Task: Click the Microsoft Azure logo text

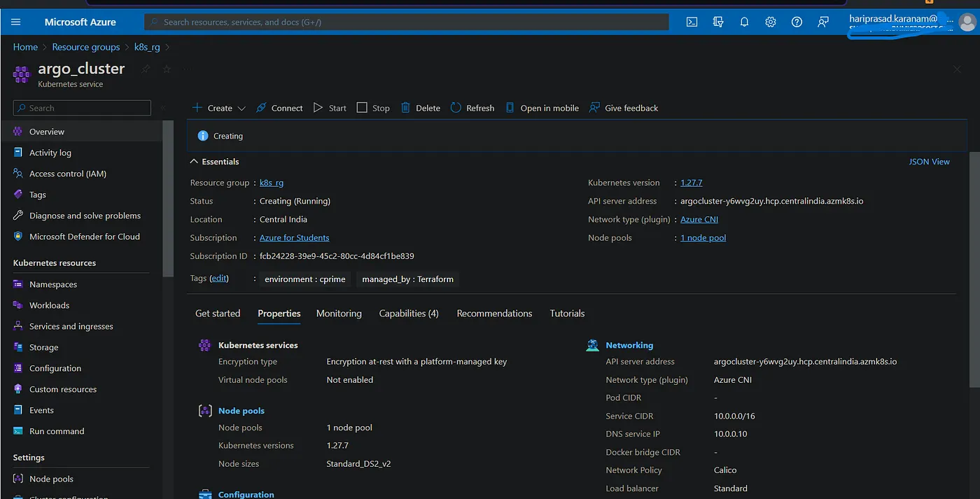Action: pos(80,22)
